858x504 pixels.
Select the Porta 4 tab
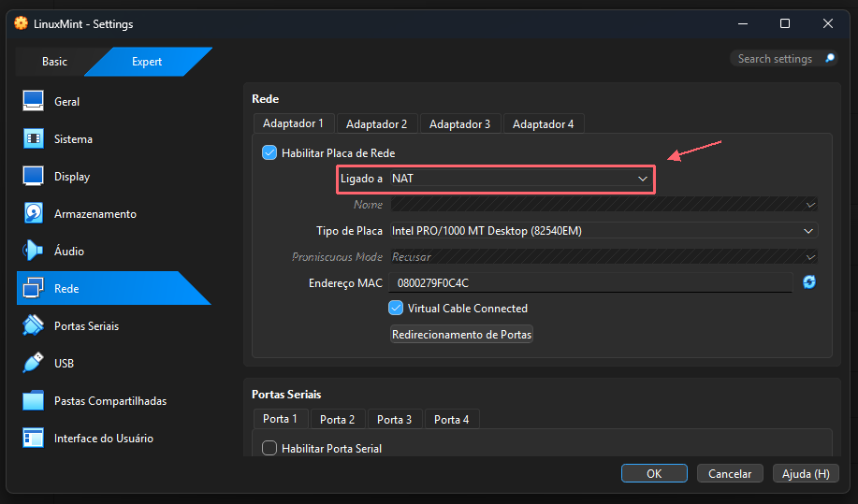(451, 419)
